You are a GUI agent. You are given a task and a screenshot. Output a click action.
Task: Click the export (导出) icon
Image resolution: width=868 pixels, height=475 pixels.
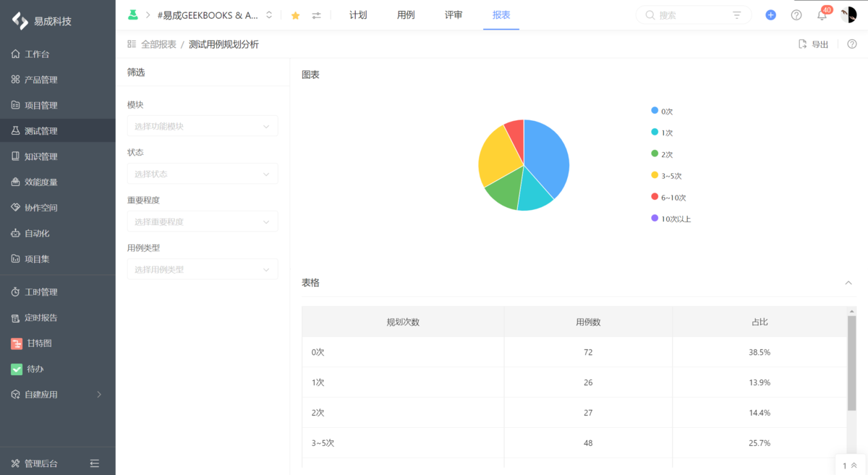[804, 43]
